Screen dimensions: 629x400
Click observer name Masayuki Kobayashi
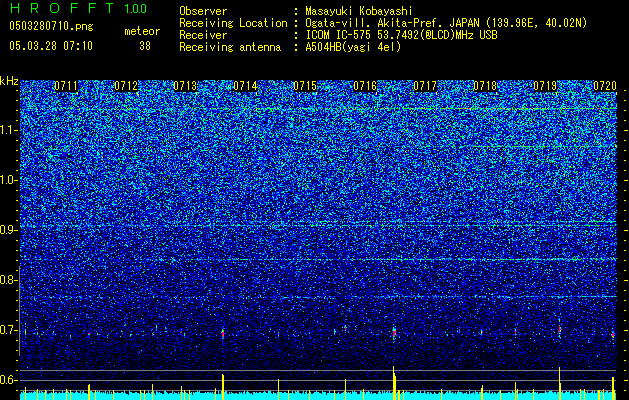tap(359, 11)
